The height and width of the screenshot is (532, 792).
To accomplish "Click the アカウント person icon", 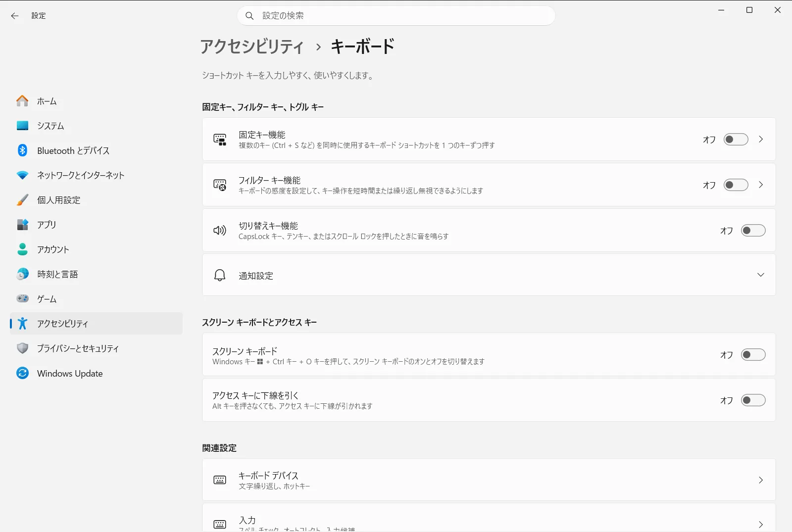I will [x=22, y=249].
